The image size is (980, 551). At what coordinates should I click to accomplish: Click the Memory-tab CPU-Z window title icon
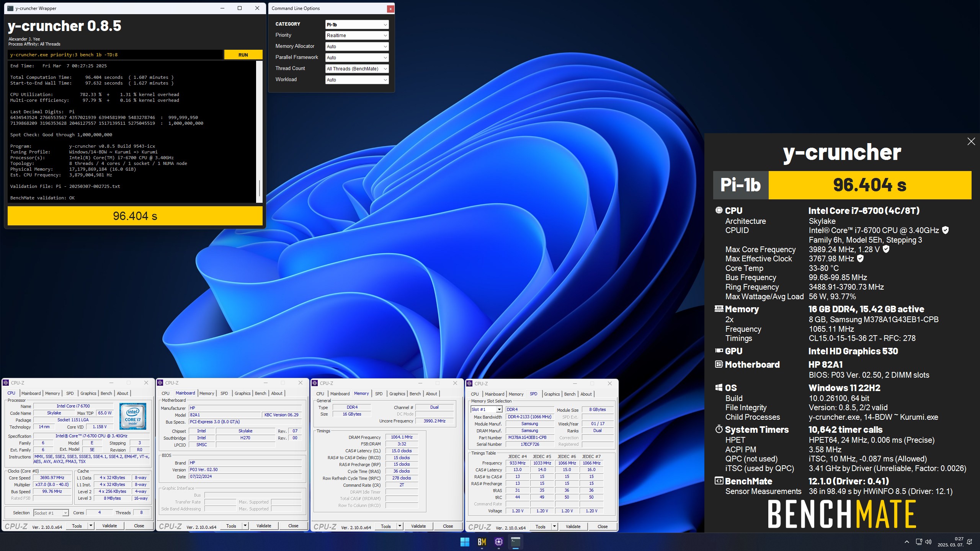click(x=315, y=383)
